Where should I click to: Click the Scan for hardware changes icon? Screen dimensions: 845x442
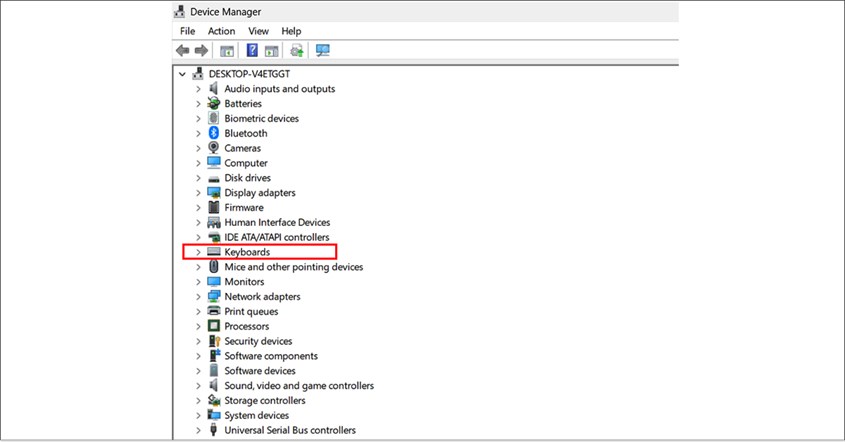(323, 50)
